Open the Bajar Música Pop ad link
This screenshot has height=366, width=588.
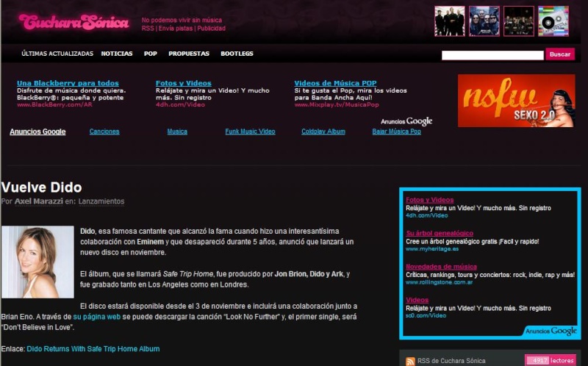click(396, 132)
